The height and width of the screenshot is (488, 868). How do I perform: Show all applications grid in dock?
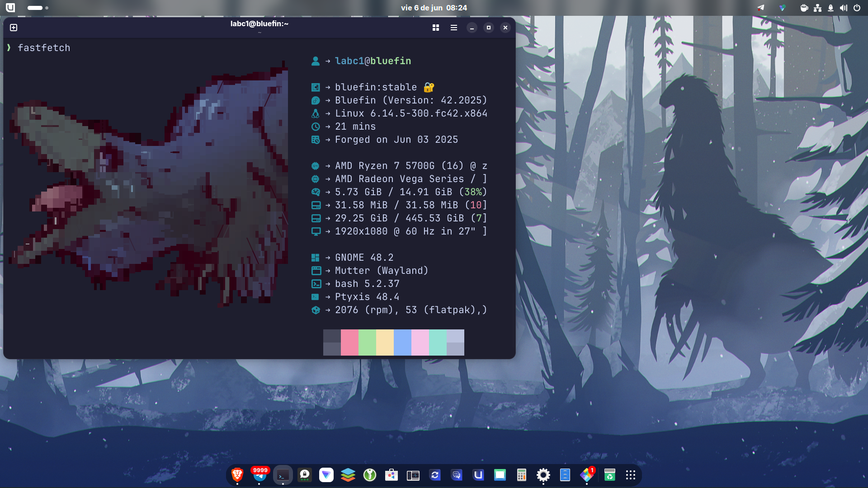click(631, 475)
